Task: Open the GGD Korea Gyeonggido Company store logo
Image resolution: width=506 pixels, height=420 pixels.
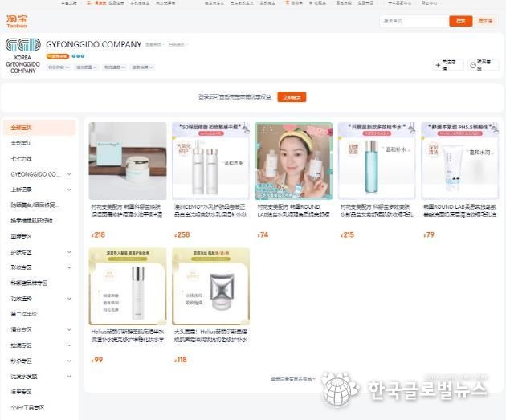Action: coord(23,56)
